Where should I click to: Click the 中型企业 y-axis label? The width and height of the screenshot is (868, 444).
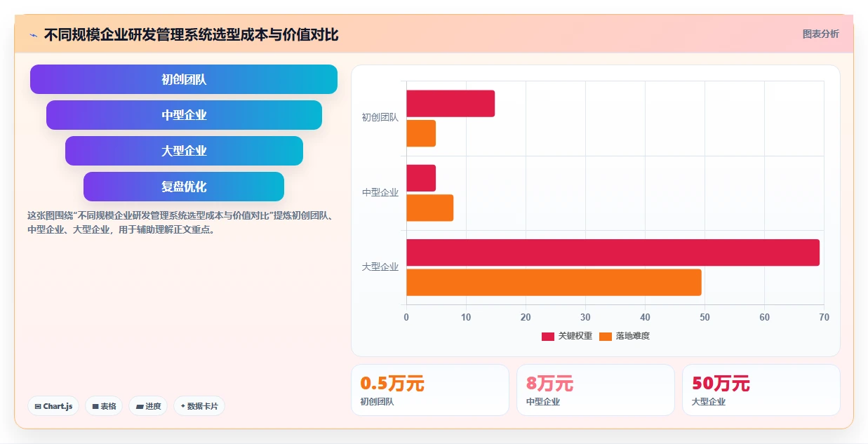pos(380,192)
